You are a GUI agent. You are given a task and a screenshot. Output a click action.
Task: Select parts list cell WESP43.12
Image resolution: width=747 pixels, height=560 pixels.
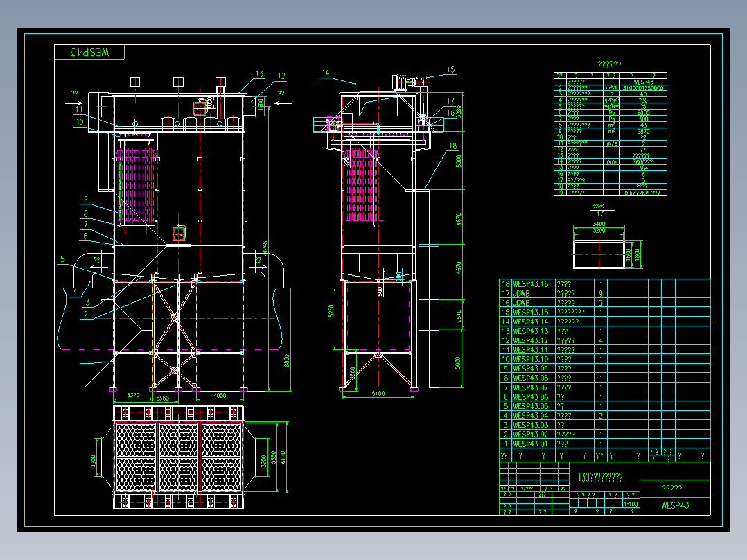click(x=530, y=340)
